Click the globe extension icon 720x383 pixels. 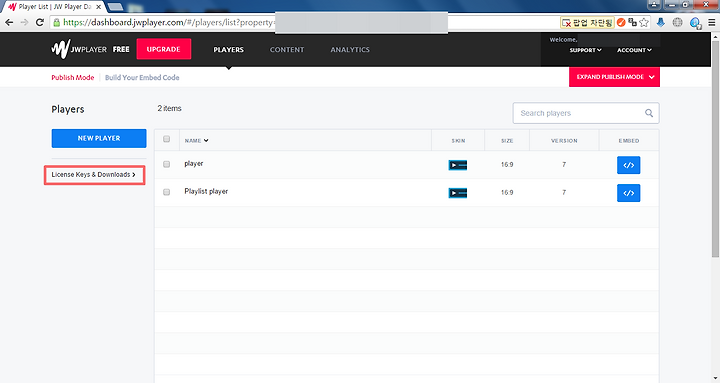tap(677, 22)
